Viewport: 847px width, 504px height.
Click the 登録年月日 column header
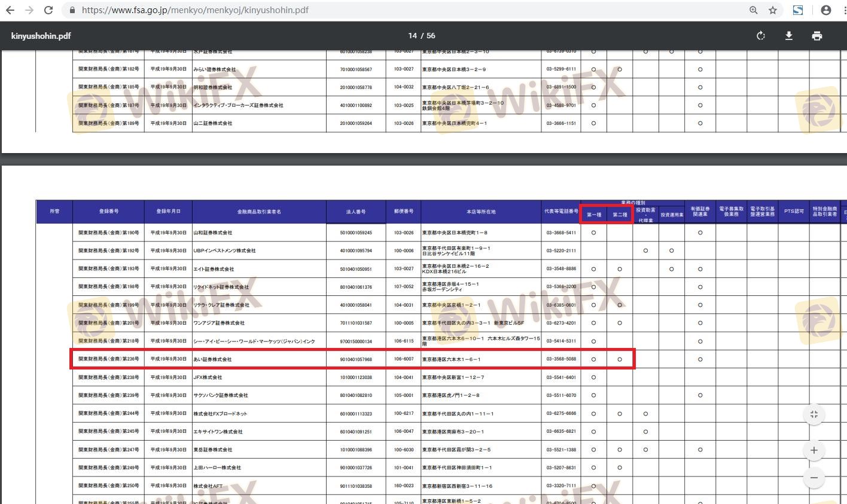pyautogui.click(x=168, y=212)
